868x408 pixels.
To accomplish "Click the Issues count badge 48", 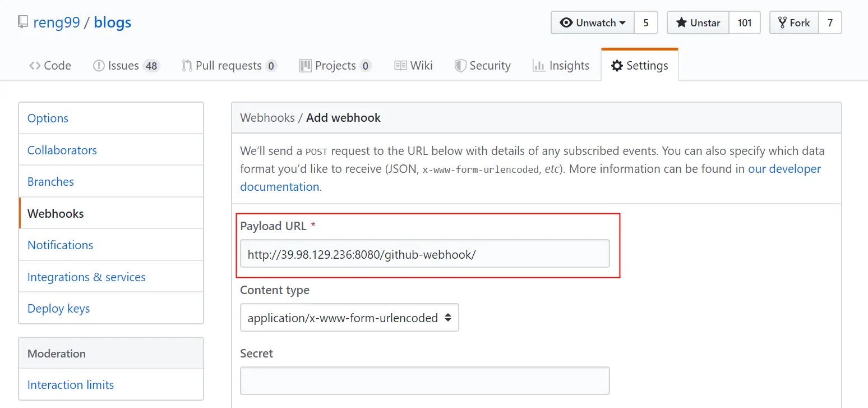I will click(151, 66).
